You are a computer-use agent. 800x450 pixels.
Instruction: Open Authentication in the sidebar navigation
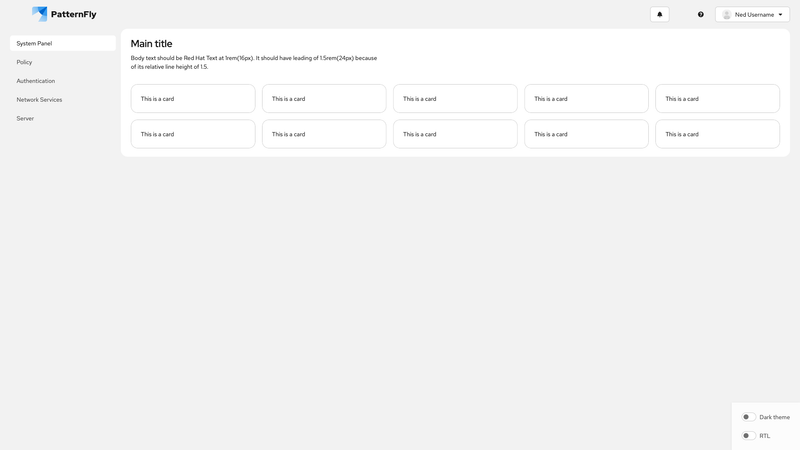click(x=36, y=81)
